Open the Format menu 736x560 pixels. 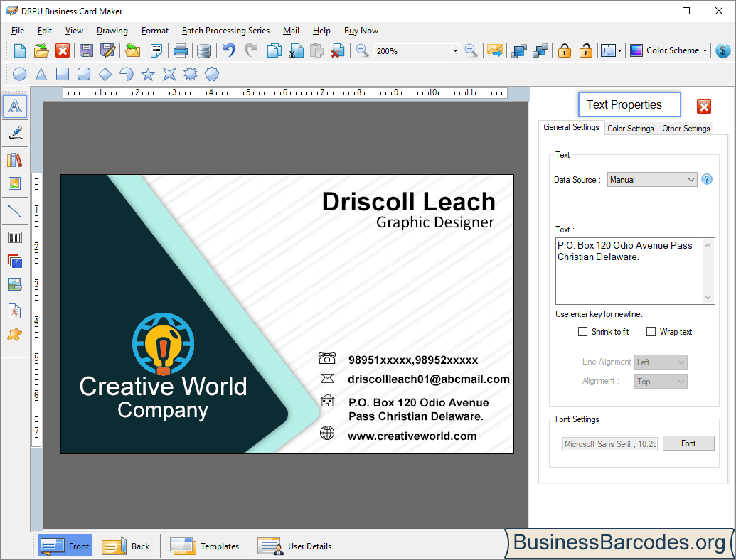pos(155,31)
